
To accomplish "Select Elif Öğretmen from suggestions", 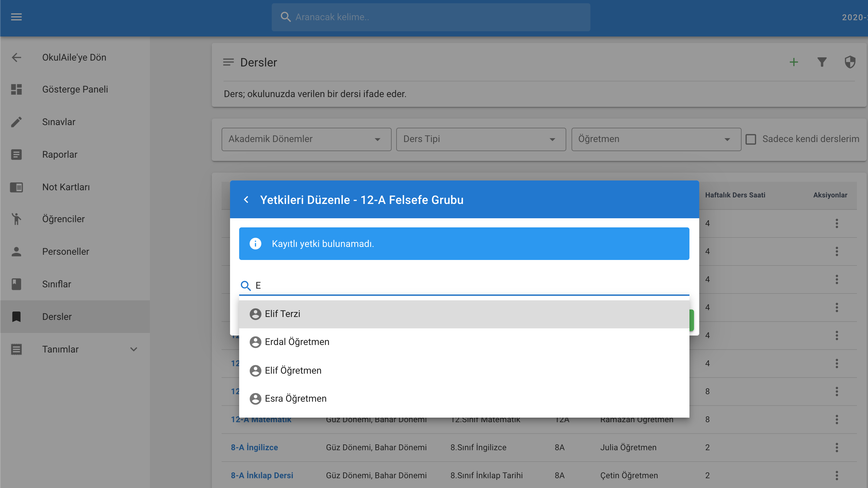I will (x=464, y=370).
